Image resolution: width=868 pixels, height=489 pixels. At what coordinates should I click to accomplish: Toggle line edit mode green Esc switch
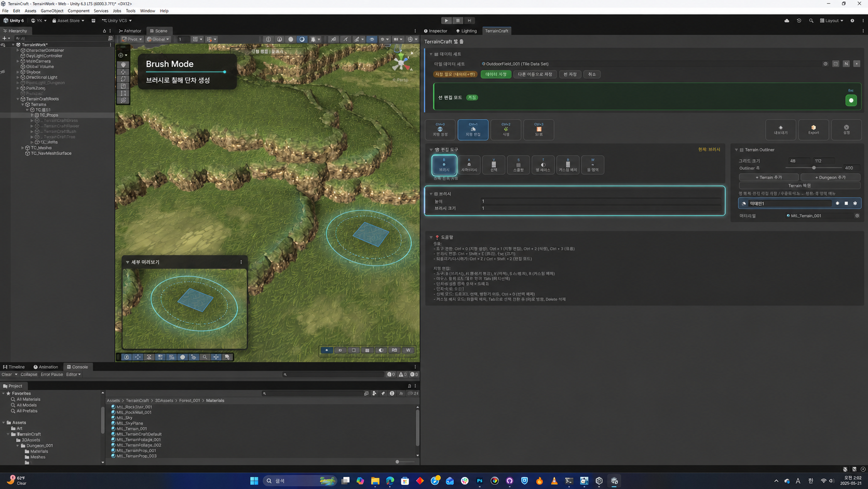tap(851, 100)
